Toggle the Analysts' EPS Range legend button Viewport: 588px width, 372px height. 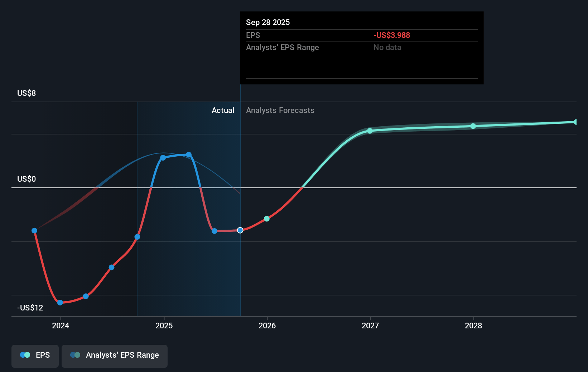coord(115,355)
